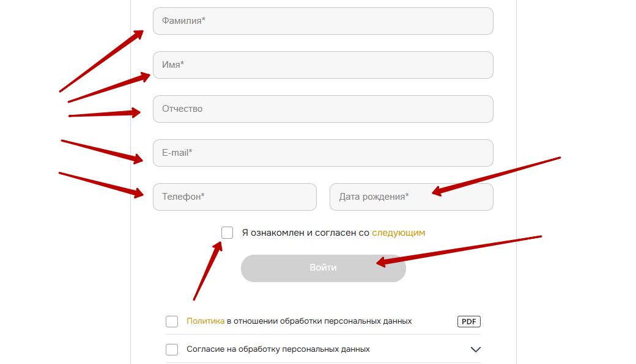636x364 pixels.
Task: Enable the Согласие на обработку персональных данных checkbox
Action: [x=172, y=349]
